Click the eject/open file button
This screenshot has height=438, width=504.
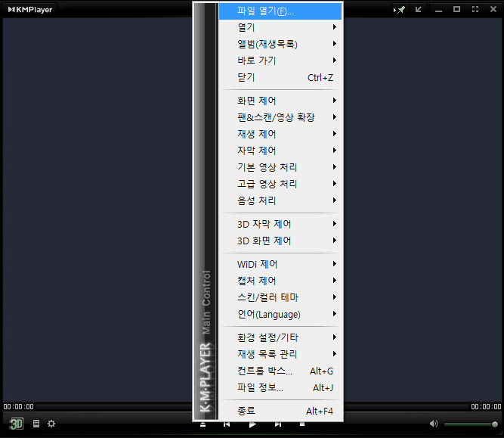203,424
